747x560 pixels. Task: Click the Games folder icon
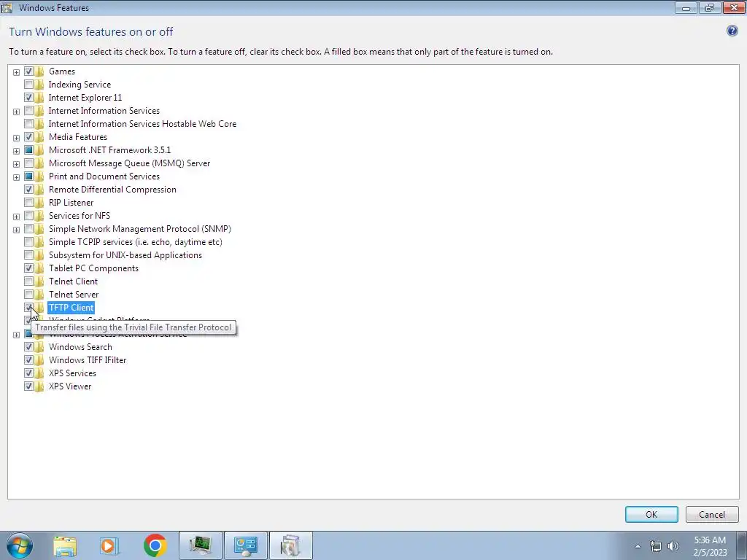pyautogui.click(x=39, y=71)
